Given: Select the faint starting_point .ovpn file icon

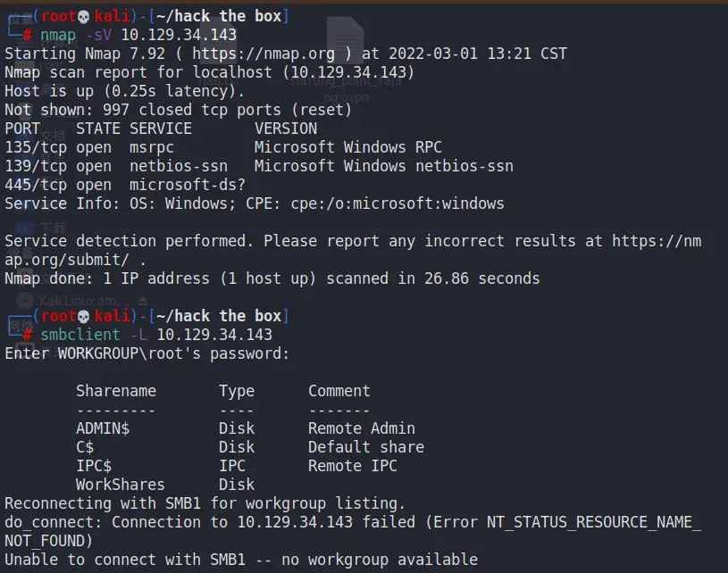Looking at the screenshot, I should 344,43.
